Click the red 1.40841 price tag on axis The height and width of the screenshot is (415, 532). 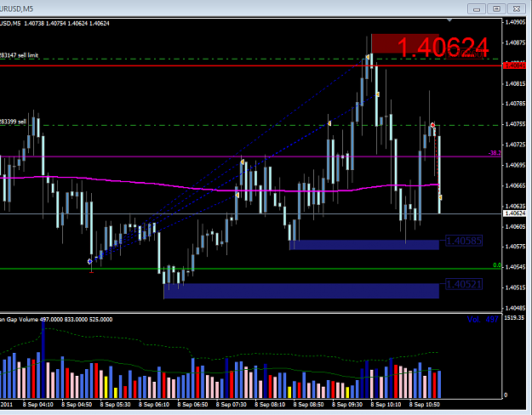tap(515, 65)
